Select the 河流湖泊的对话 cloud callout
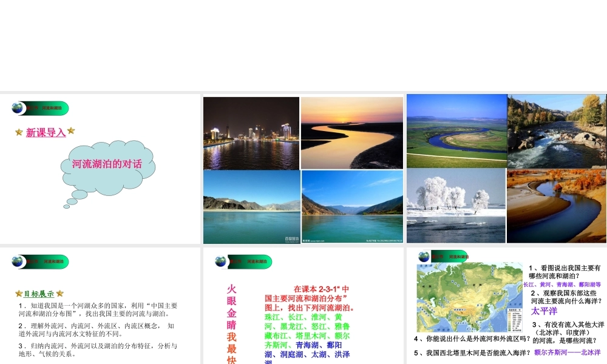Image resolution: width=607 pixels, height=364 pixels. [107, 168]
